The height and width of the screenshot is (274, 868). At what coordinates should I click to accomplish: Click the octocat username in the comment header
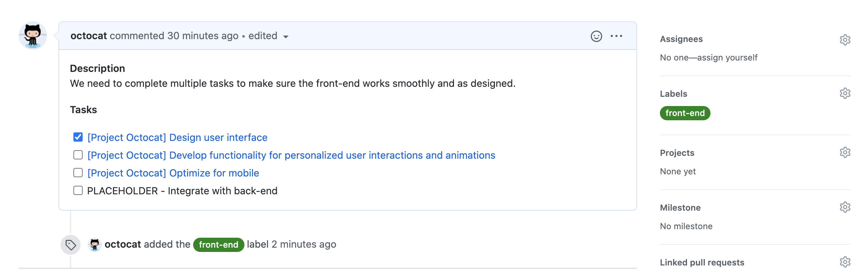pos(88,36)
